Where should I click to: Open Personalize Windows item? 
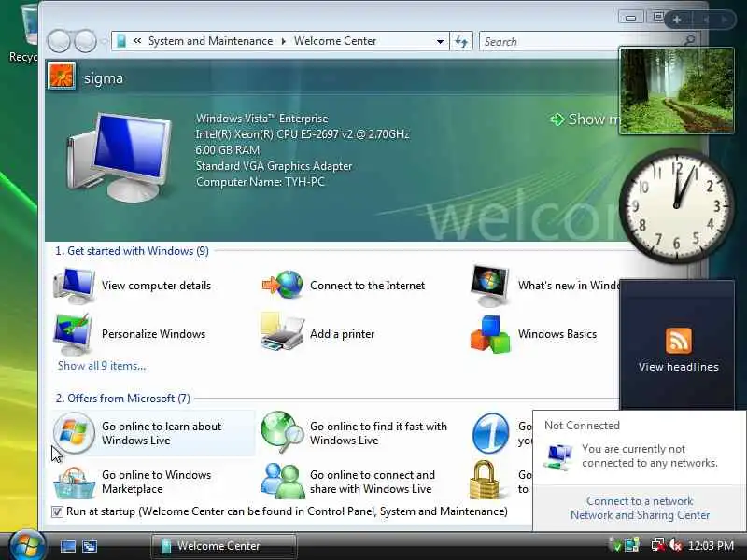click(130, 334)
